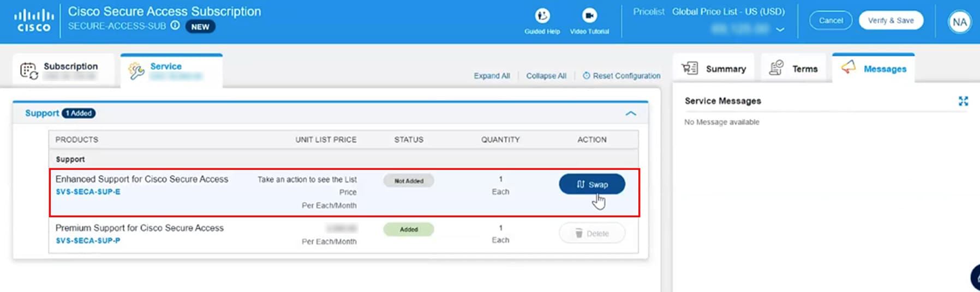Click the Swap button for Enhanced Support
The width and height of the screenshot is (980, 292).
pos(592,184)
